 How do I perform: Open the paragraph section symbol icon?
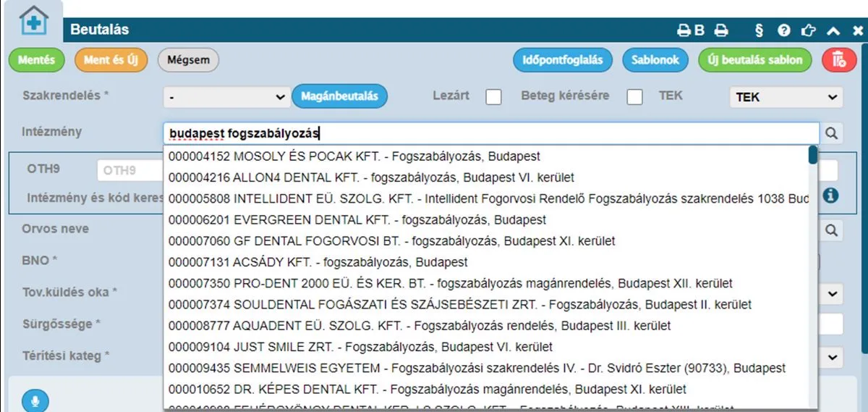click(759, 30)
